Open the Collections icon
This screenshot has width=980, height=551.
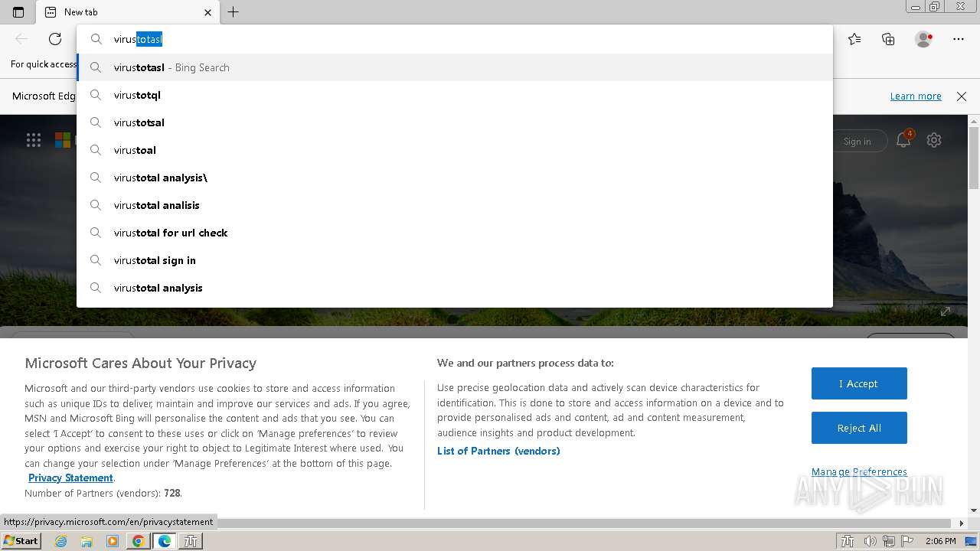click(888, 39)
